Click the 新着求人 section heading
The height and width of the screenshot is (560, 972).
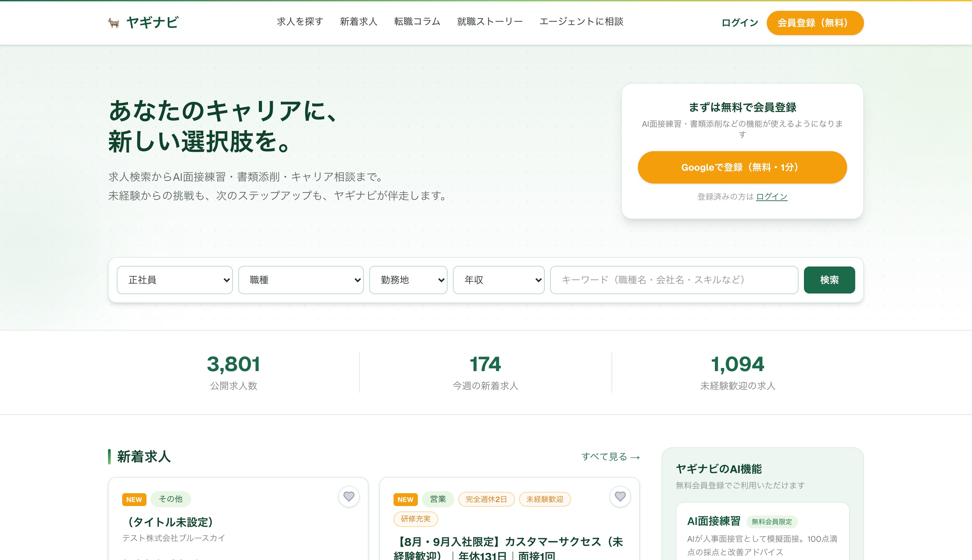(143, 456)
